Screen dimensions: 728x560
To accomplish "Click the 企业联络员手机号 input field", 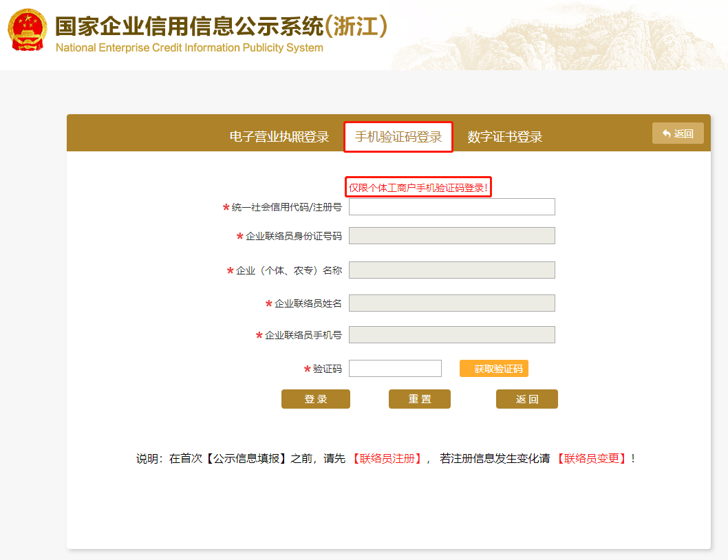I will tap(451, 335).
